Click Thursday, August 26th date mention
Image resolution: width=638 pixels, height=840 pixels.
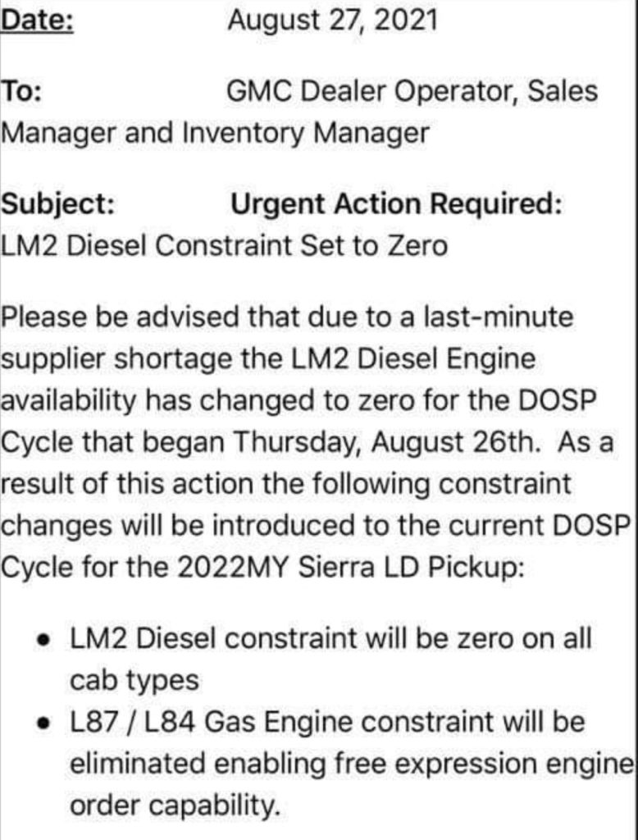387,442
